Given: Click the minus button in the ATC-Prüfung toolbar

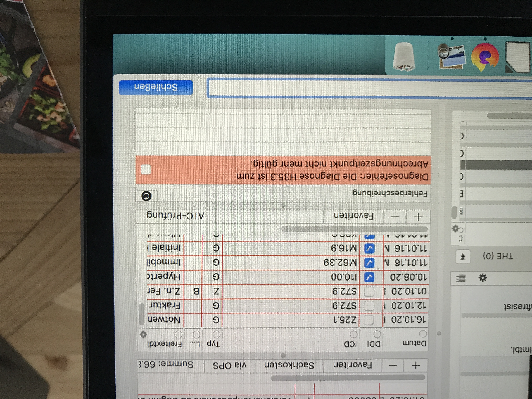Looking at the screenshot, I should click(x=395, y=217).
